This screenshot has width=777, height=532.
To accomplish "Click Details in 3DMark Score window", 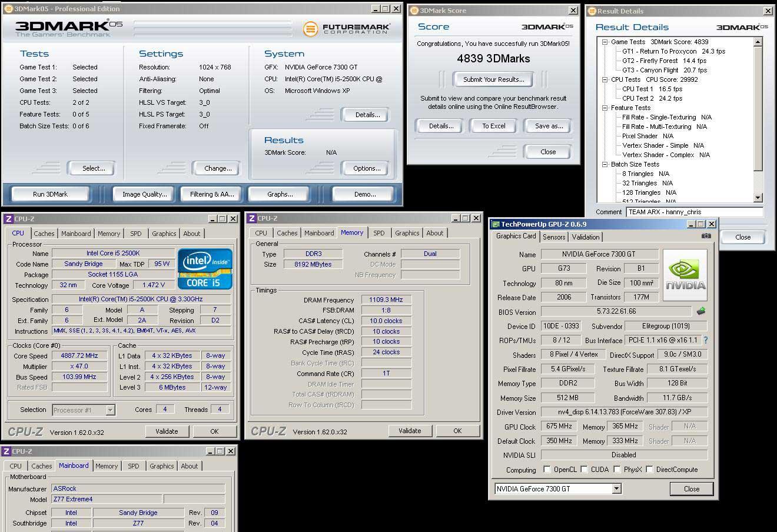I will click(441, 126).
